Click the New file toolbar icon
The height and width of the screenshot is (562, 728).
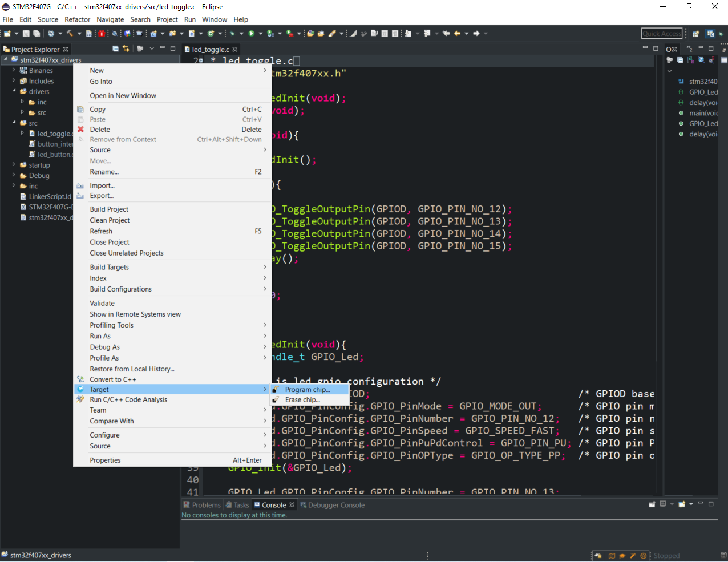pyautogui.click(x=7, y=34)
